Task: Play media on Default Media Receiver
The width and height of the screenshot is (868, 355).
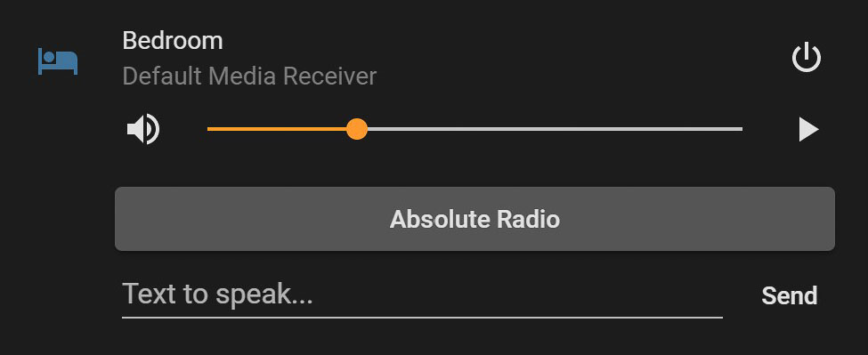Action: tap(808, 130)
